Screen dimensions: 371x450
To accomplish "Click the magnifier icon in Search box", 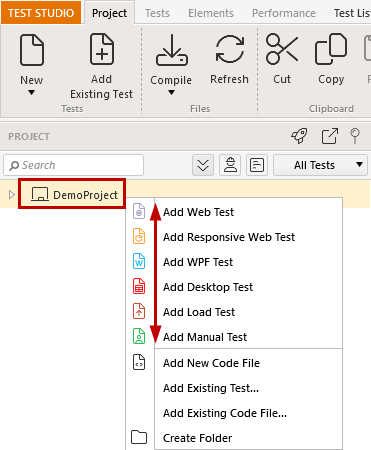I will pos(14,165).
